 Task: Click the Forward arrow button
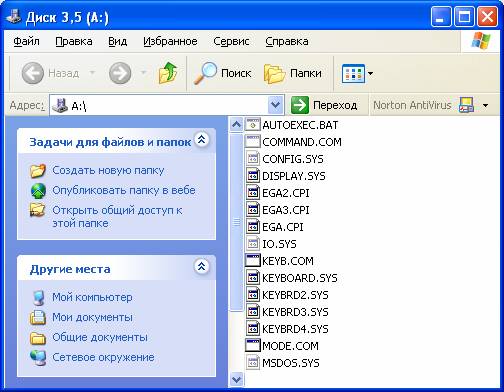[120, 73]
